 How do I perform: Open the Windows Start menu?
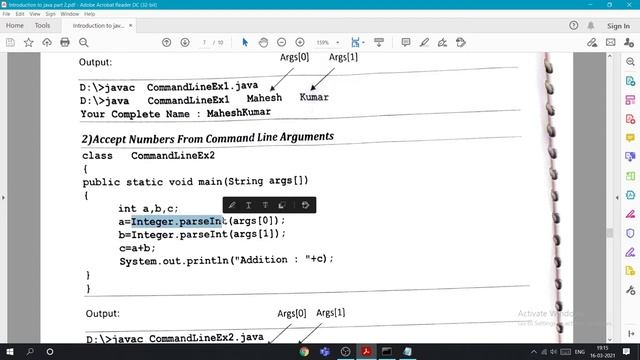(x=10, y=351)
